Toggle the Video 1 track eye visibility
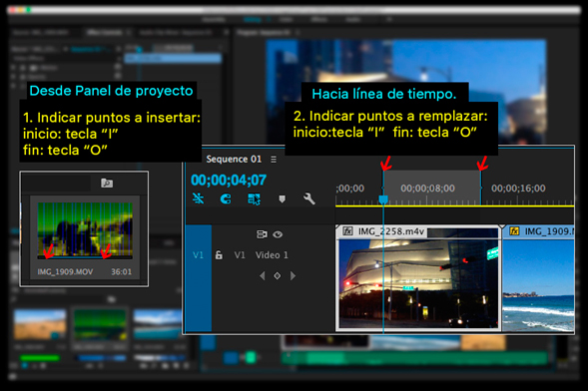This screenshot has height=391, width=588. tap(278, 234)
